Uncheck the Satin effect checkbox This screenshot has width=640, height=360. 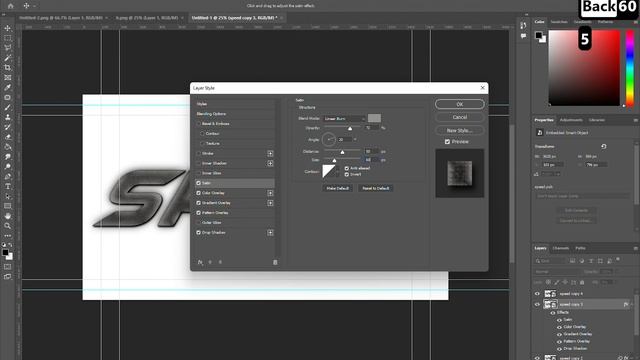tap(199, 183)
